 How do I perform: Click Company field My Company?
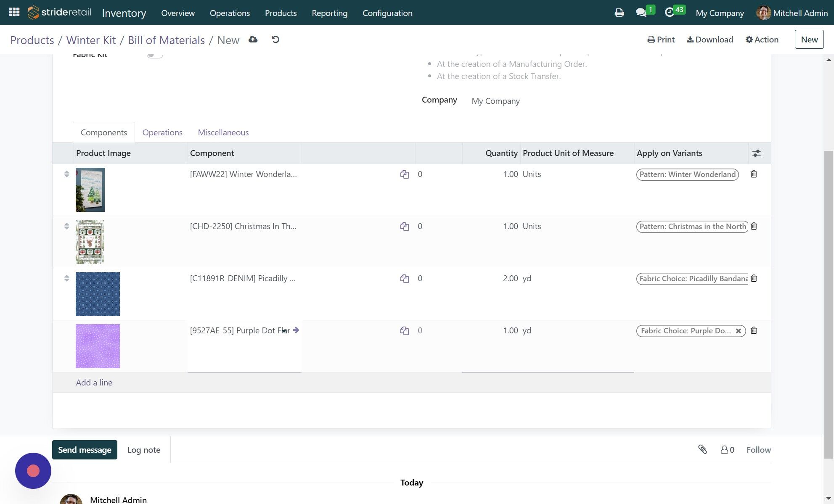click(x=495, y=101)
